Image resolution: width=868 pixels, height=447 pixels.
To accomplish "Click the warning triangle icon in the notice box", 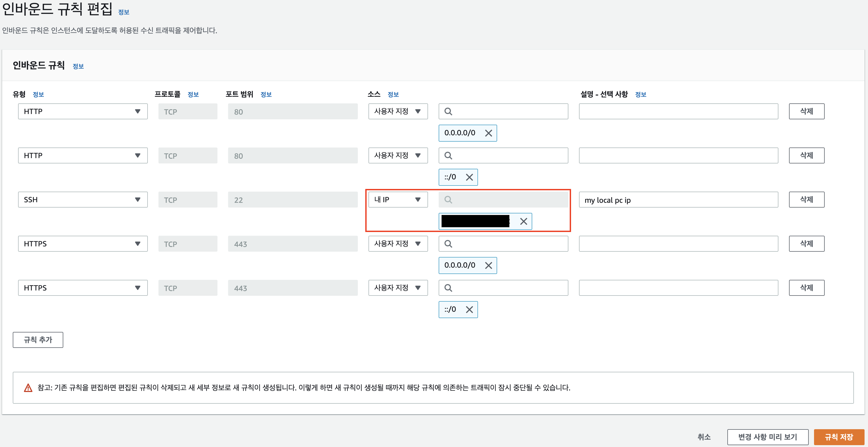I will tap(28, 388).
